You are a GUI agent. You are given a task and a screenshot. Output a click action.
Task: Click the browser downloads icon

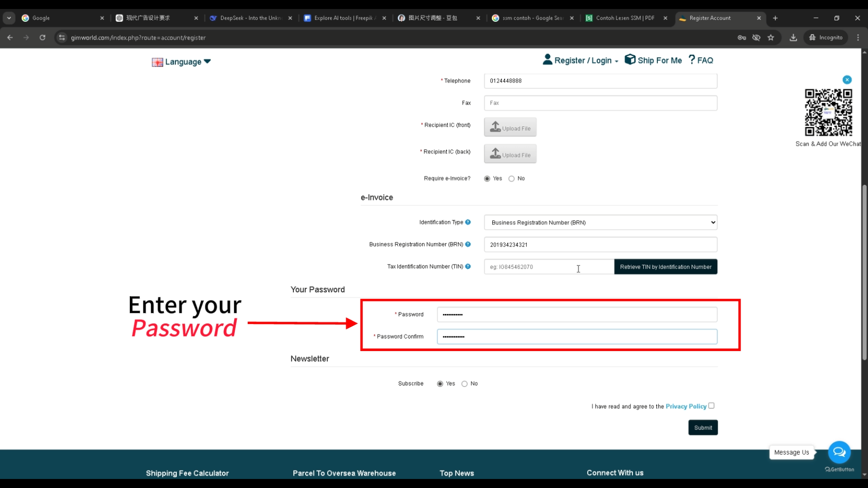pyautogui.click(x=793, y=38)
